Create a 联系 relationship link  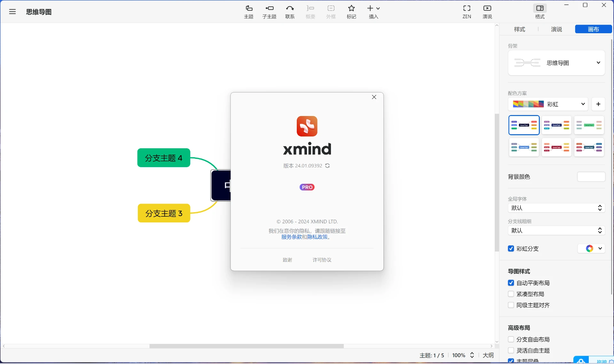(290, 12)
